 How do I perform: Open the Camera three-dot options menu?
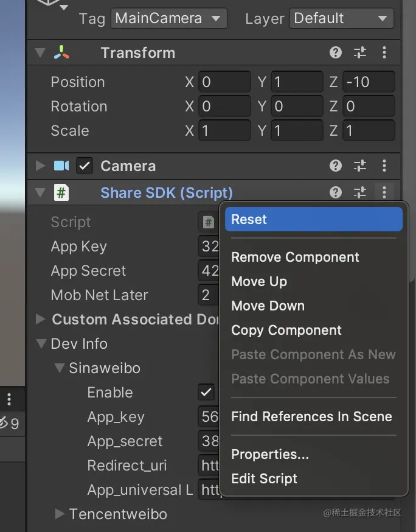pos(384,166)
